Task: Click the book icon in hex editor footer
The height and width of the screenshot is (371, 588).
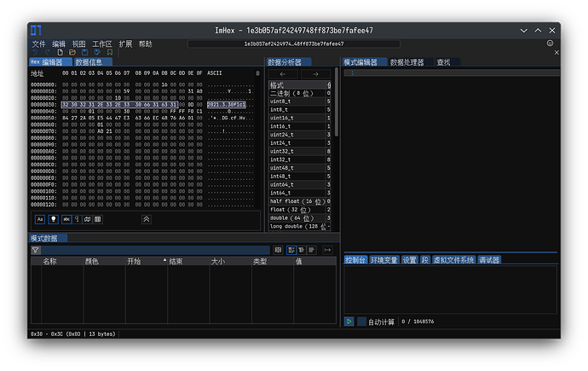Action: pos(88,219)
